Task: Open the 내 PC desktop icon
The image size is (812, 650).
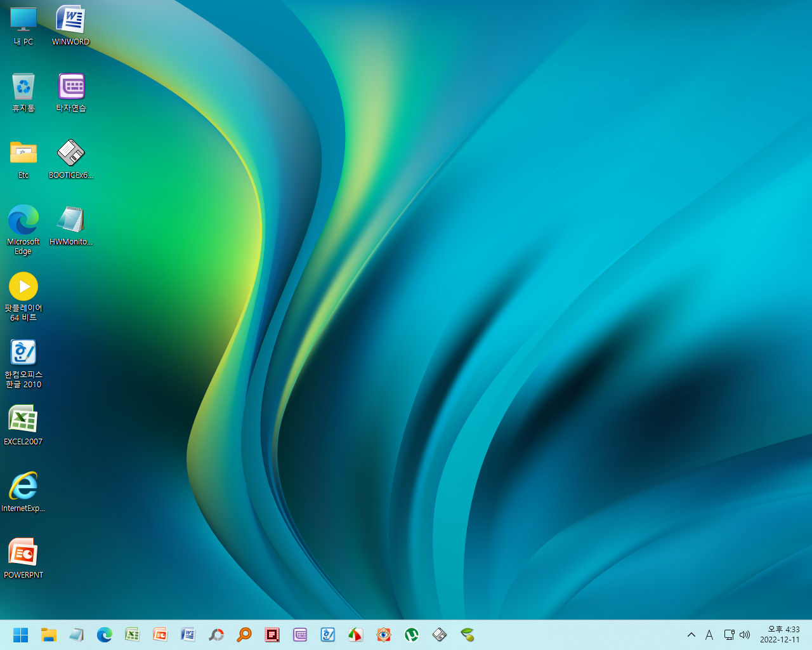Action: tap(23, 26)
